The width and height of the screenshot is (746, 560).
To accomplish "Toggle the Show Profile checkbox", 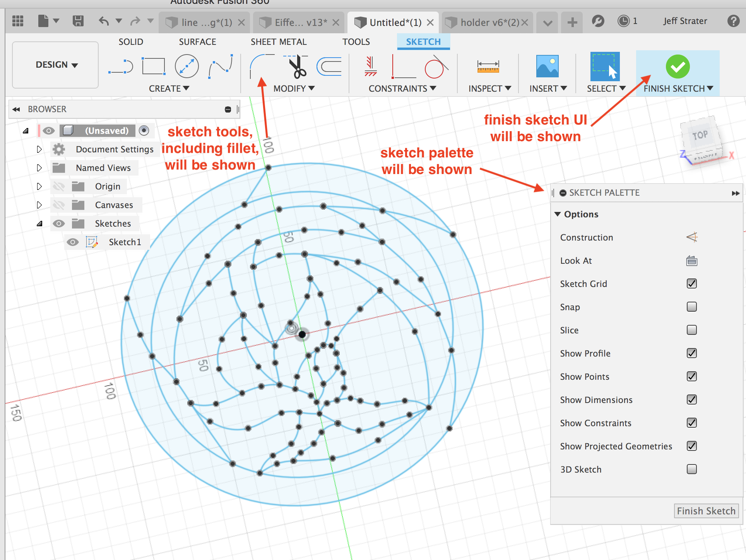I will click(x=692, y=353).
